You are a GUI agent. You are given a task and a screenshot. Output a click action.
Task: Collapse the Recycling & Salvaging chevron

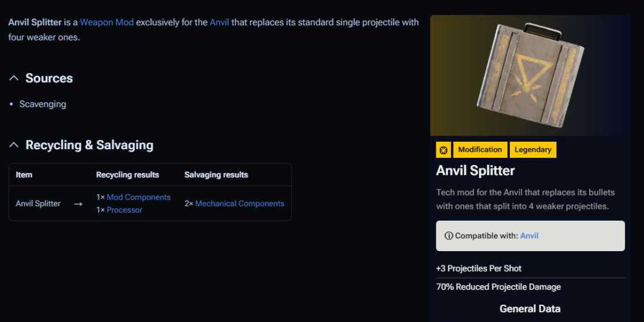(x=14, y=145)
